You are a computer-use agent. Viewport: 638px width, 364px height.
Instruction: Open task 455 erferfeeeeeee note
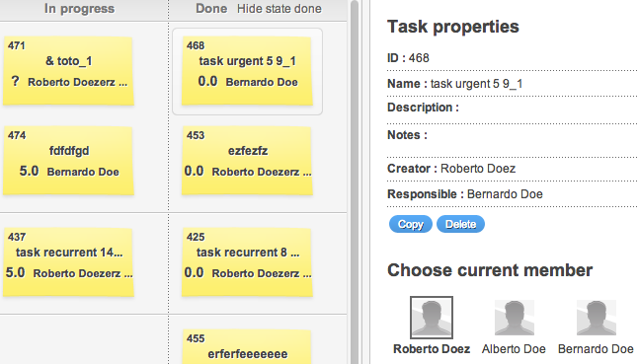(247, 346)
